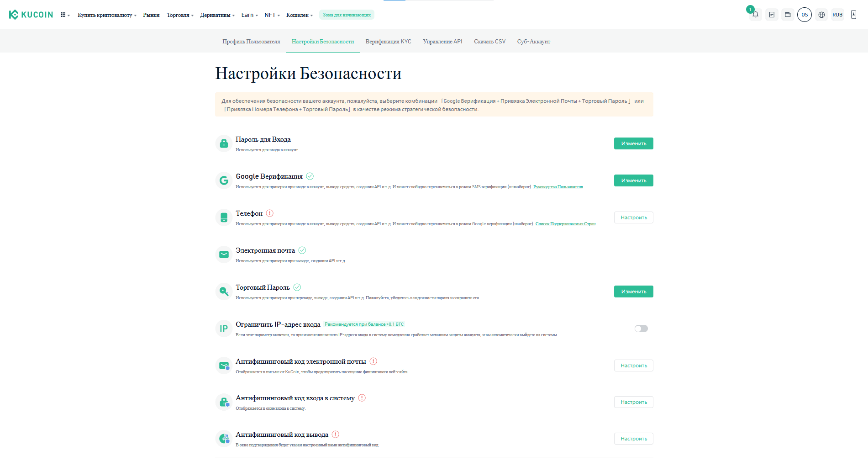The height and width of the screenshot is (461, 868).
Task: Open Список Поддерживаемых Стран link
Action: (x=565, y=224)
